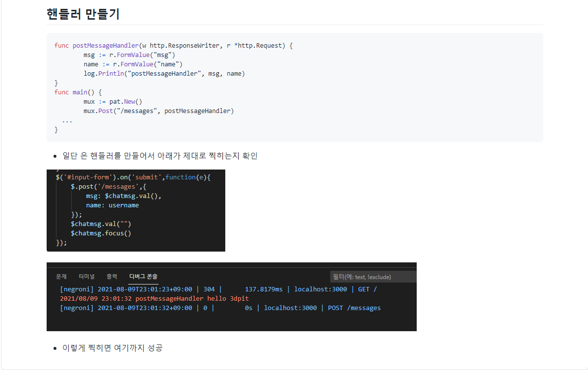Select the 문제 tab in console image

click(61, 277)
